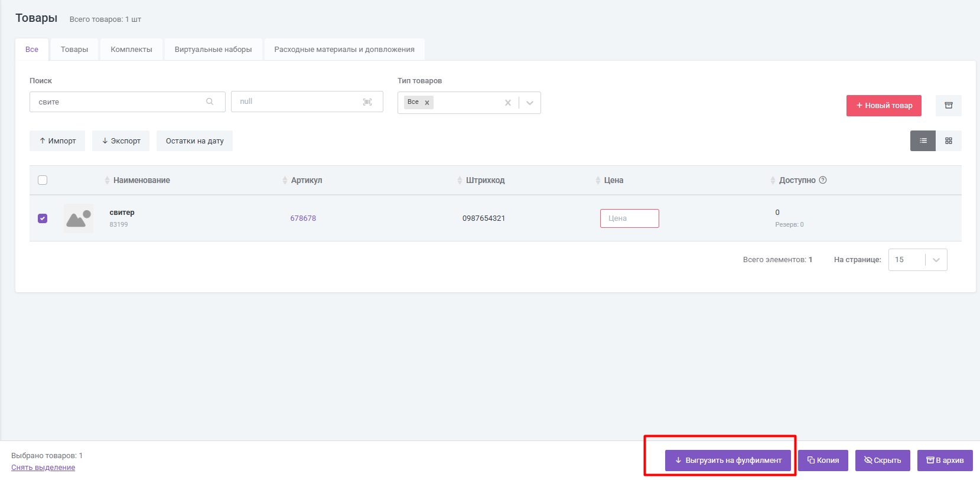Clear the product type filter
This screenshot has width=980, height=480.
coord(508,103)
